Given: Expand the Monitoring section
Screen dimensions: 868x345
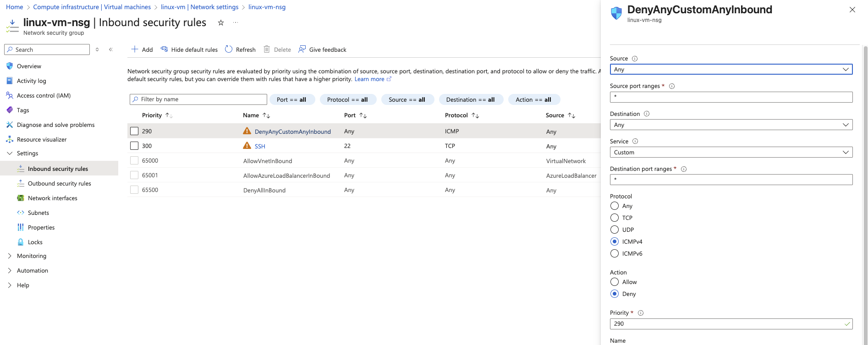Looking at the screenshot, I should point(10,256).
